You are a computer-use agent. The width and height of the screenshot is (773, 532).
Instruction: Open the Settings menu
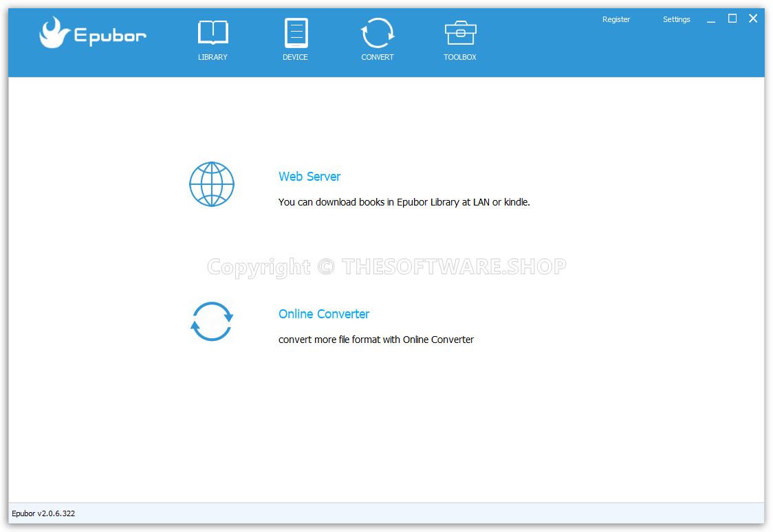pos(676,19)
